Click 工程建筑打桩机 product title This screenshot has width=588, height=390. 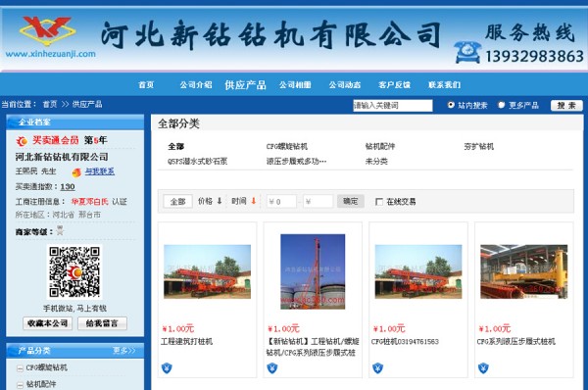pos(187,341)
